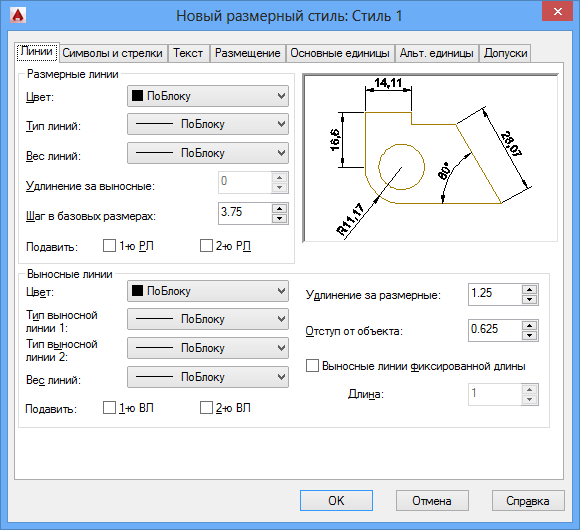Click the dimension style preview image
580x530 pixels.
coord(430,158)
